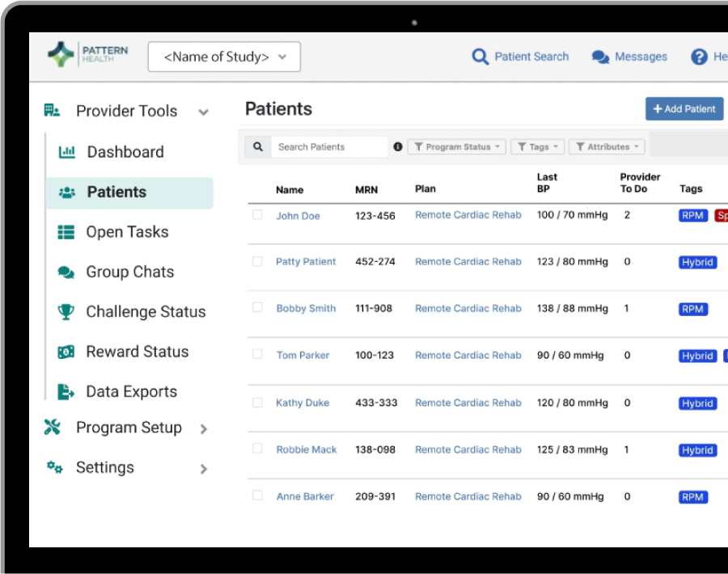Click the Reward Status money icon

(x=66, y=352)
